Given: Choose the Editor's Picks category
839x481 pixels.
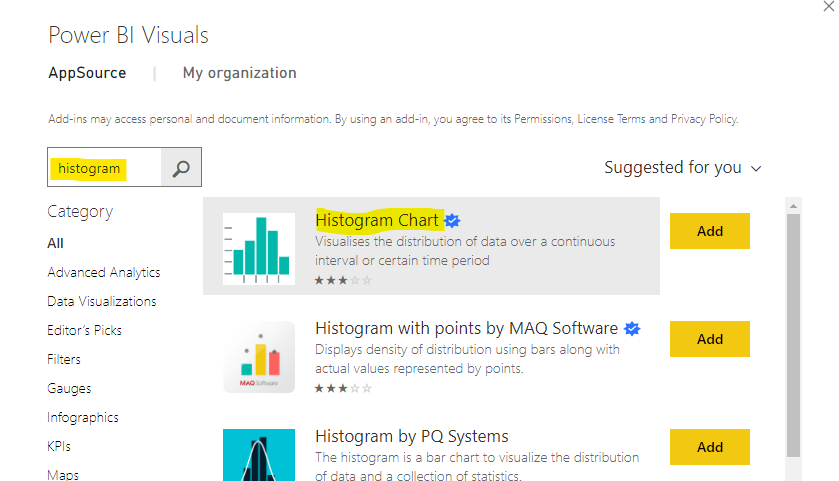Looking at the screenshot, I should 85,330.
